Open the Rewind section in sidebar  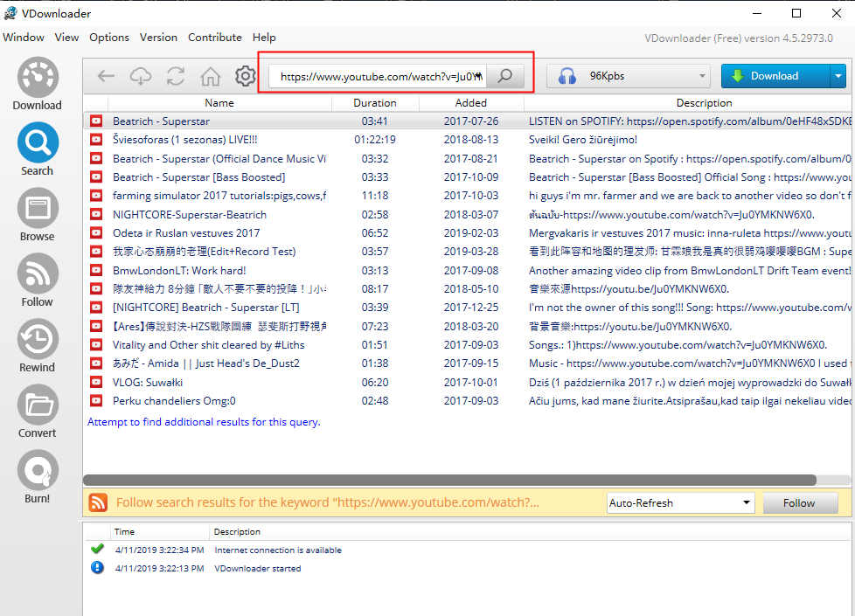37,345
